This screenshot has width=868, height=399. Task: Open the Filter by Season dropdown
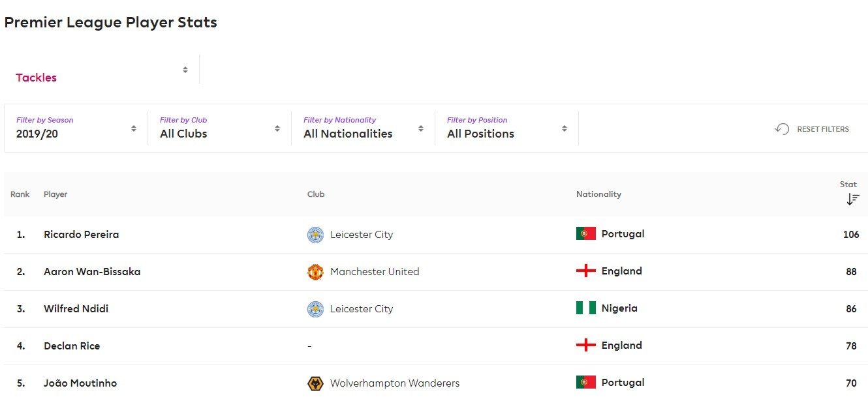pos(76,128)
